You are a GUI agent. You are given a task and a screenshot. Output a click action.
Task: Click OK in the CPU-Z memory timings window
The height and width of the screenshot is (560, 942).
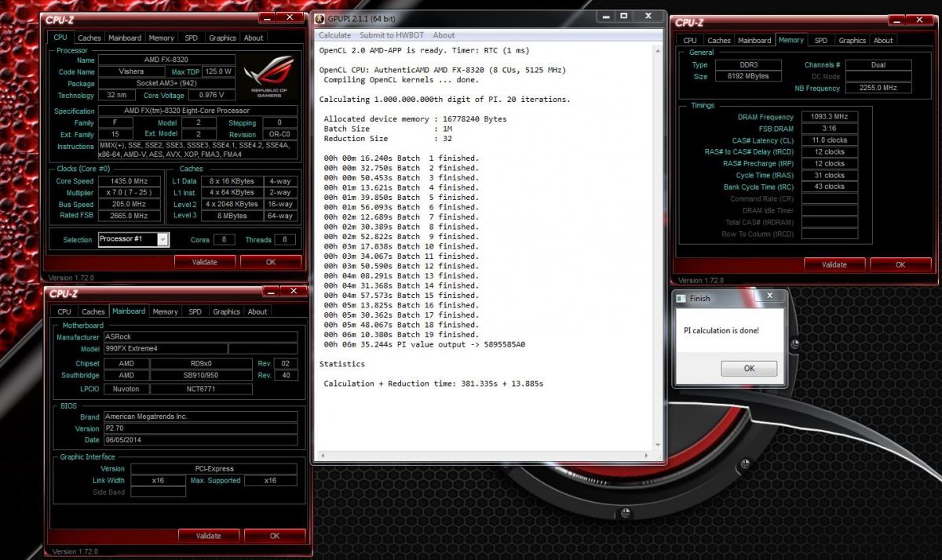coord(900,264)
